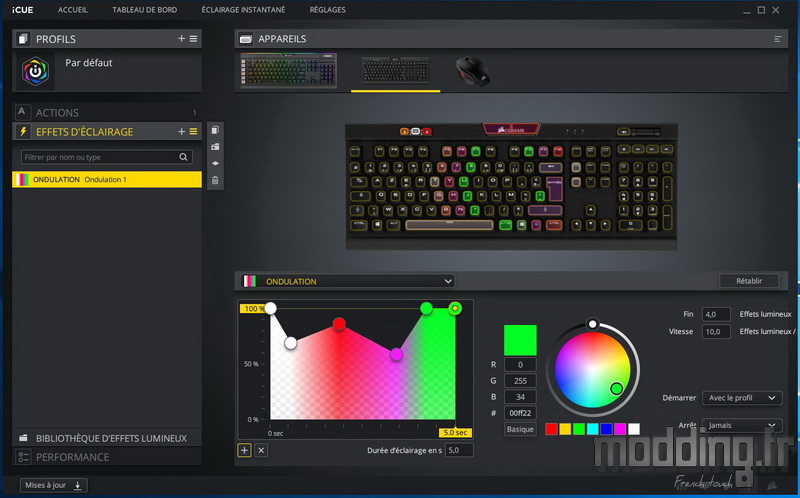Screen dimensions: 800x498
Task: Click the Bibliothèque folder icon
Action: pyautogui.click(x=23, y=438)
